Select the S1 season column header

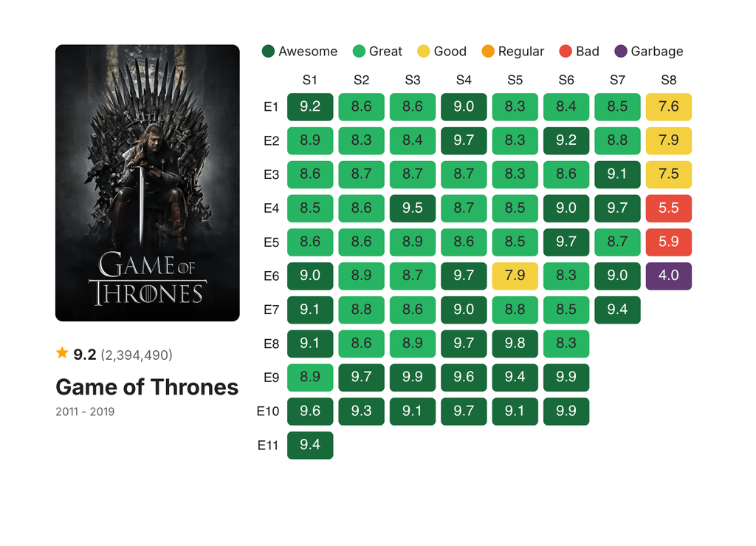pyautogui.click(x=310, y=80)
